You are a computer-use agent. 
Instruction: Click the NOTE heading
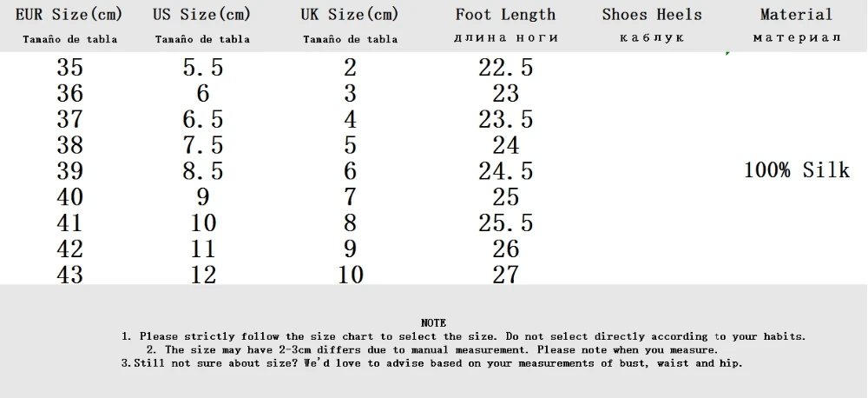433,322
